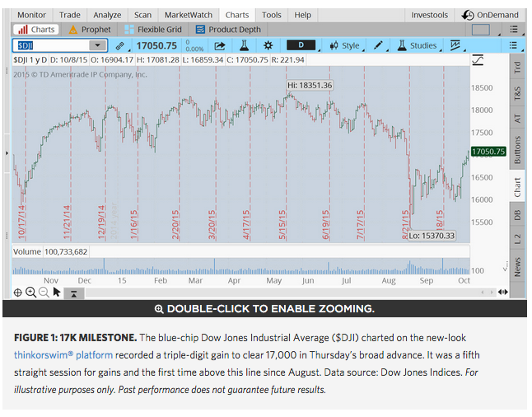Open the T&S side tab
Viewport: 532px width, 417px height.
pos(517,93)
